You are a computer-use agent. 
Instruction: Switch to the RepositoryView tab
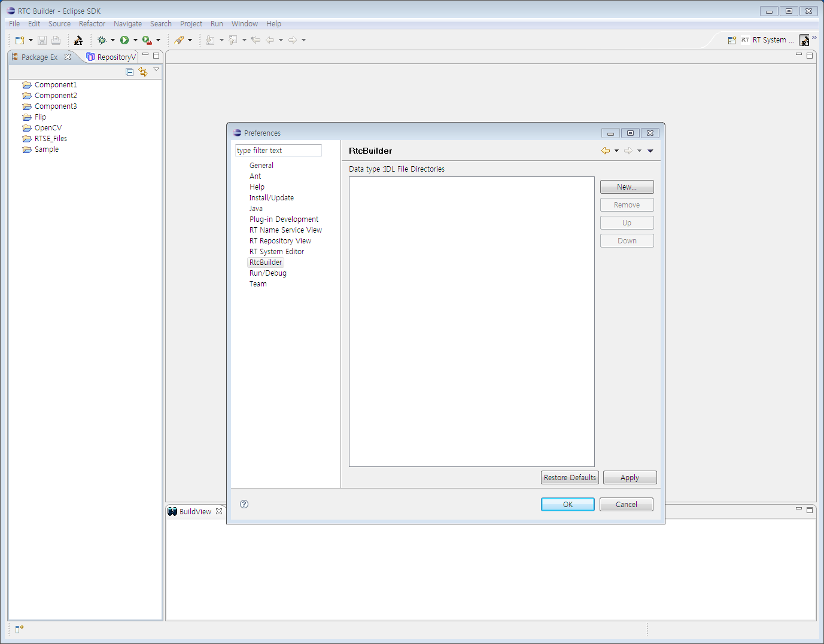(112, 57)
